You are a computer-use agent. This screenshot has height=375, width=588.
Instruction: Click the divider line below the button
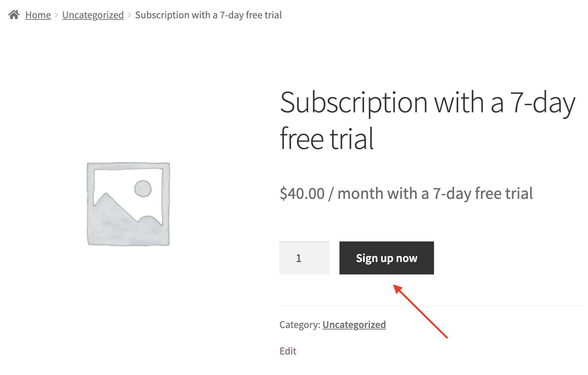[432, 305]
